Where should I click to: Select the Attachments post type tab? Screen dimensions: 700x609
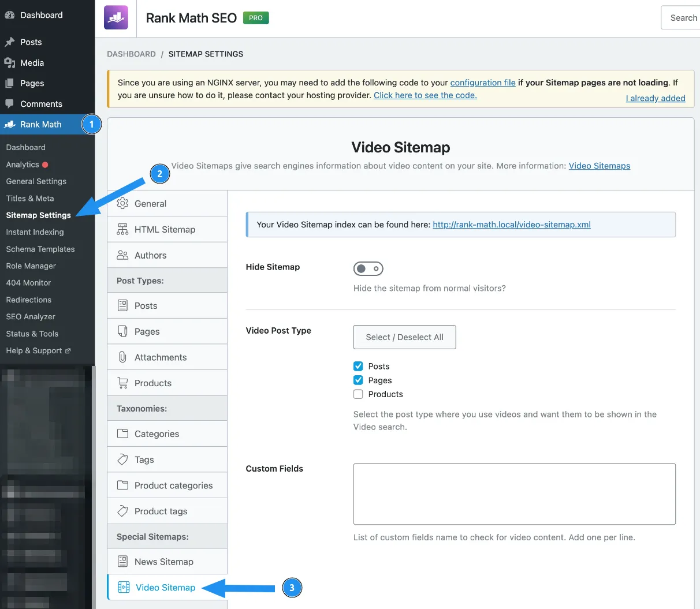167,357
